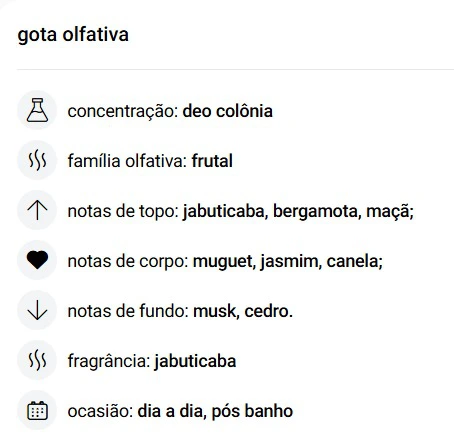Image resolution: width=454 pixels, height=435 pixels.
Task: Click the down arrow icon for notas de fundo
Action: pos(37,310)
